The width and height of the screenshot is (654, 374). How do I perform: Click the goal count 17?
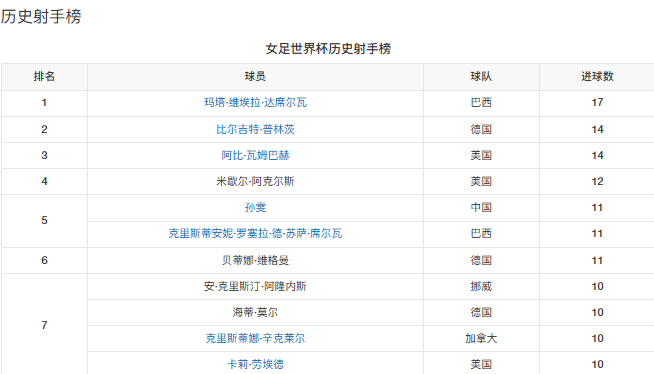pyautogui.click(x=597, y=103)
